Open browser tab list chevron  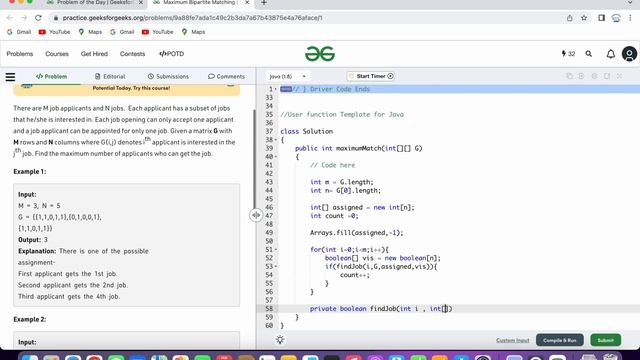pyautogui.click(x=630, y=3)
